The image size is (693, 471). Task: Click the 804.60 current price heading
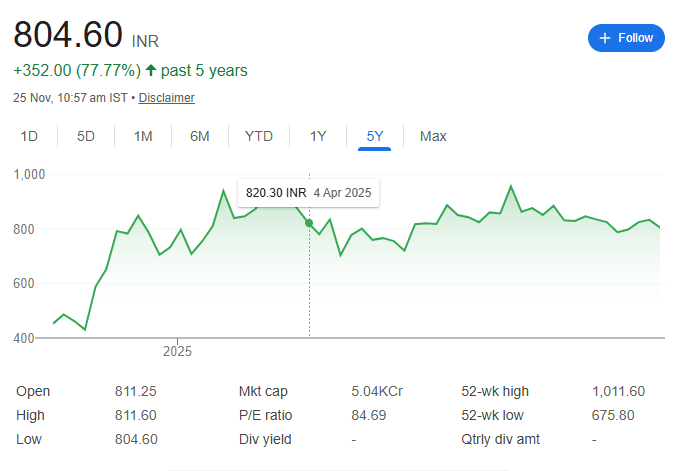pos(68,36)
